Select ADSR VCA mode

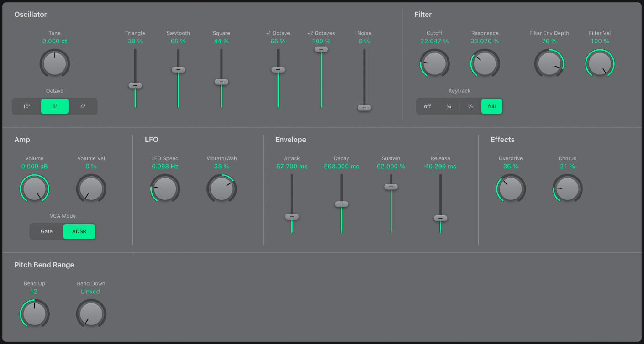pyautogui.click(x=79, y=231)
